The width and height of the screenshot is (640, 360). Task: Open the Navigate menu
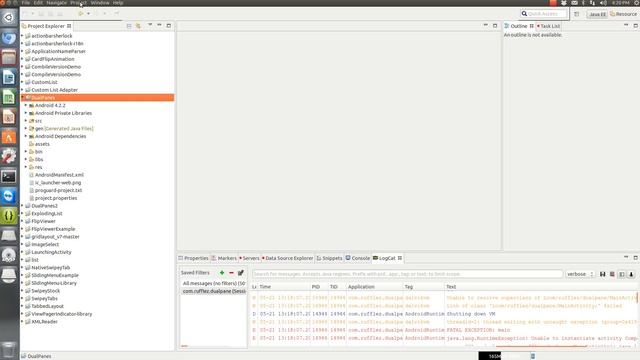click(x=57, y=3)
